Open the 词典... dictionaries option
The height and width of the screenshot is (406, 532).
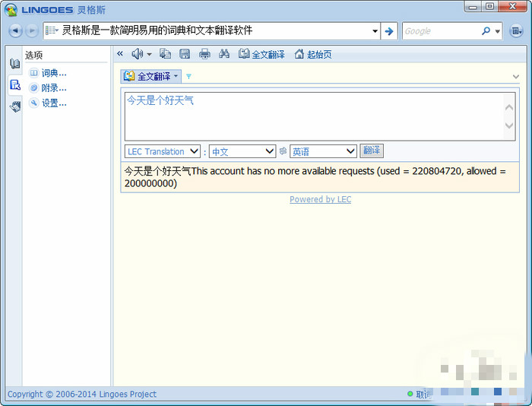click(48, 73)
